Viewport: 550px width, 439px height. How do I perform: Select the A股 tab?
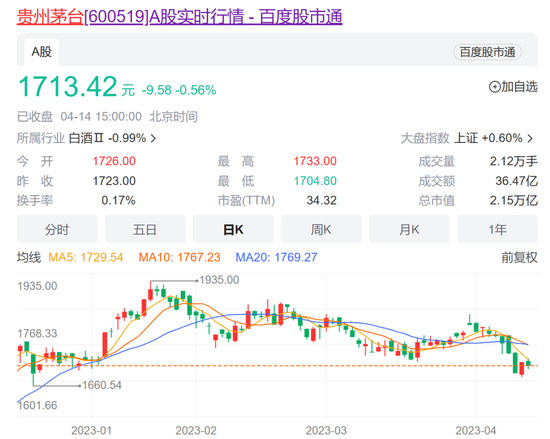(x=42, y=52)
